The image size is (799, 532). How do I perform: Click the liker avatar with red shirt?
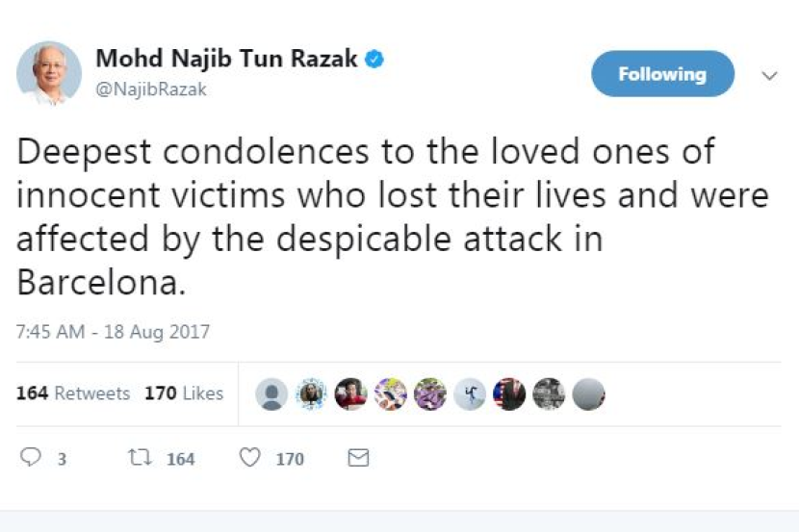pos(350,393)
